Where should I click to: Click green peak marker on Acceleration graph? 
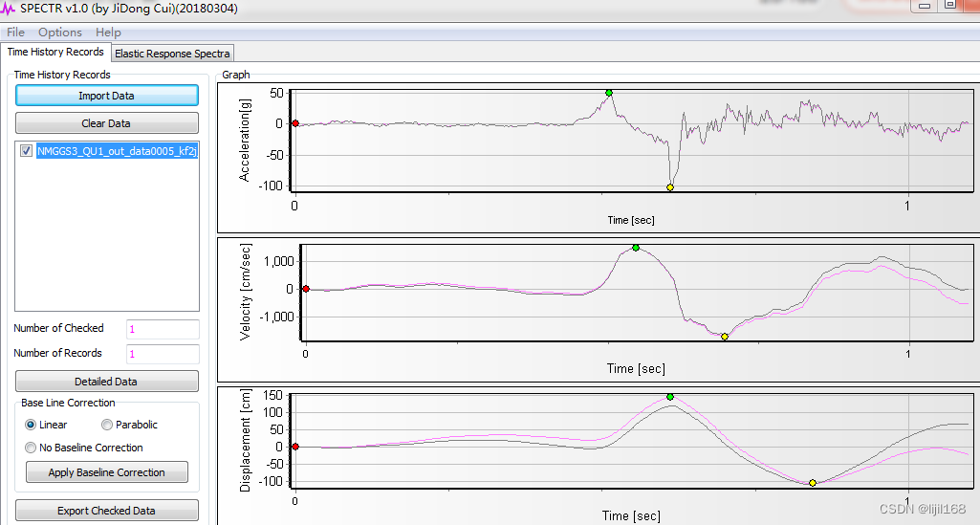(609, 93)
